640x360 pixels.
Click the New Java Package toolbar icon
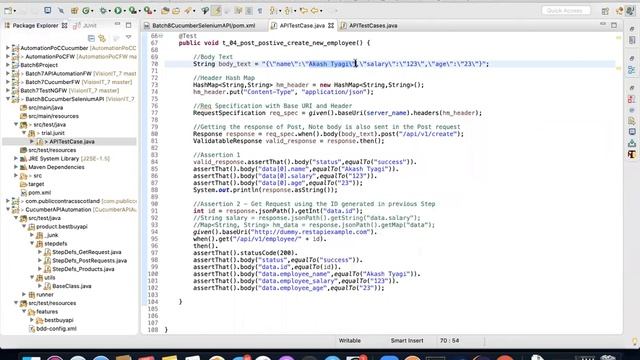(x=74, y=11)
